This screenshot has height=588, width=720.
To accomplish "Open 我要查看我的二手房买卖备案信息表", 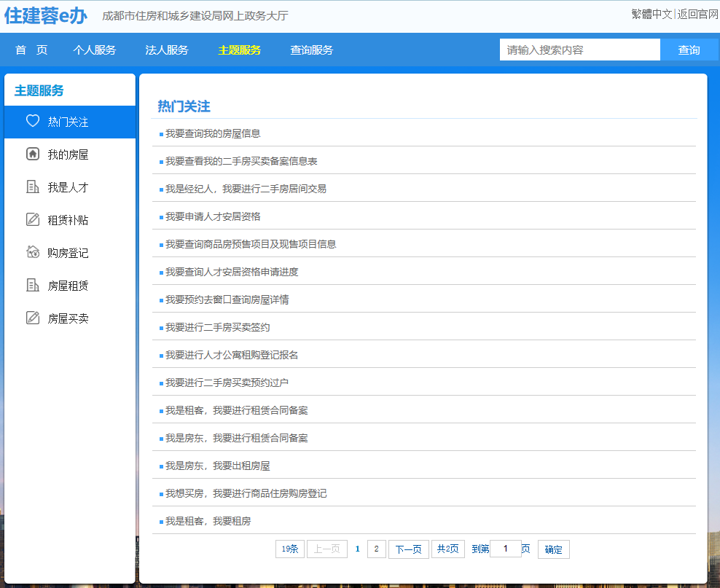I will 241,161.
